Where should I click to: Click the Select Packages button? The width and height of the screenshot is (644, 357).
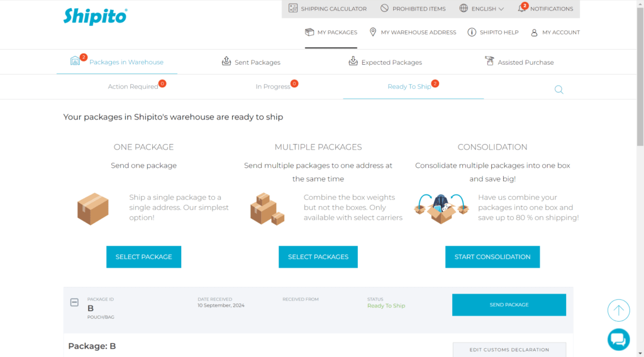(x=318, y=257)
